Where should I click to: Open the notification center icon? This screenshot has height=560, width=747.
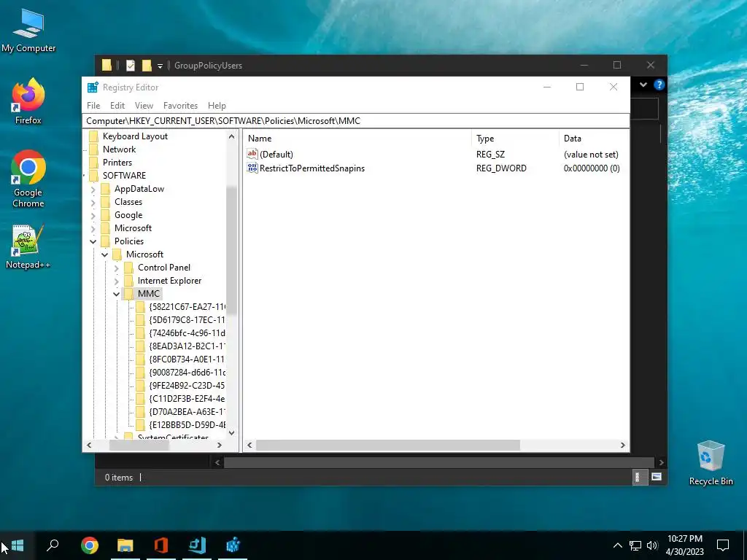pyautogui.click(x=723, y=545)
